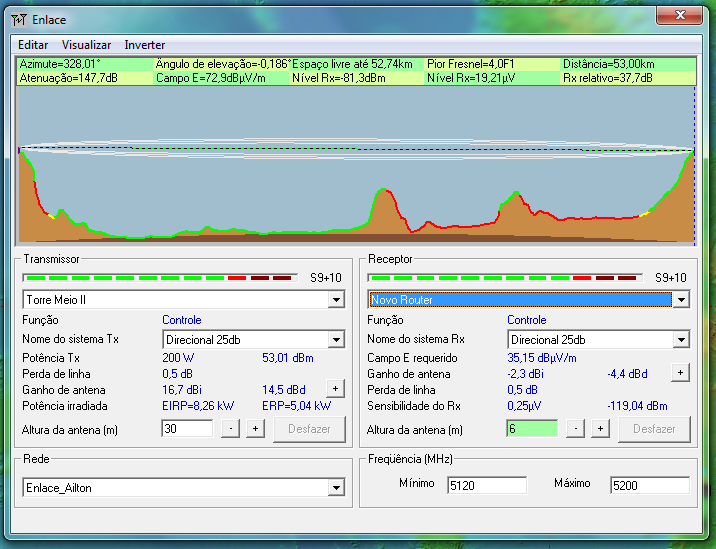Image resolution: width=716 pixels, height=549 pixels.
Task: Decrease receiver antenna height with minus
Action: pos(575,429)
